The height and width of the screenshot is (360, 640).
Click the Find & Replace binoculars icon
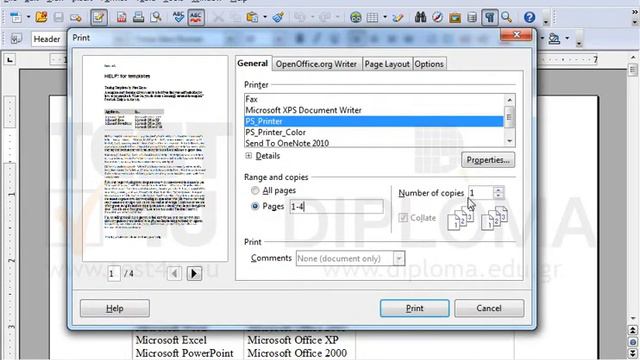tap(420, 17)
